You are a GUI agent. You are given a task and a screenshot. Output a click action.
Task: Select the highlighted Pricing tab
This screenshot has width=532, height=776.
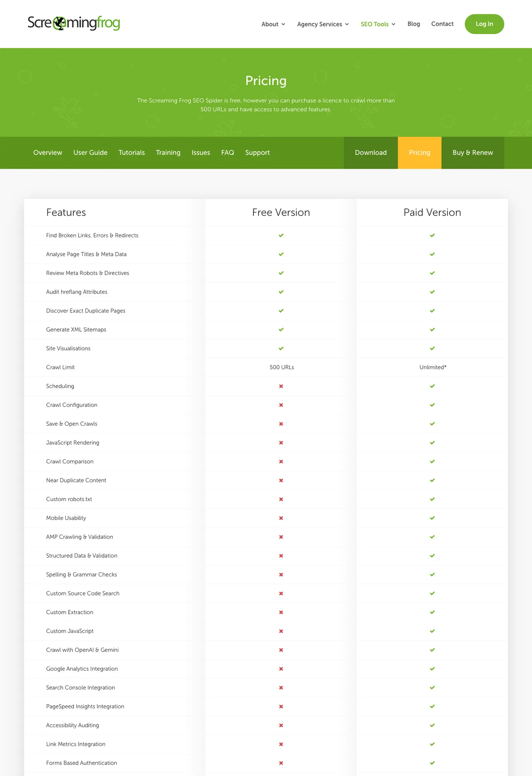pos(419,153)
